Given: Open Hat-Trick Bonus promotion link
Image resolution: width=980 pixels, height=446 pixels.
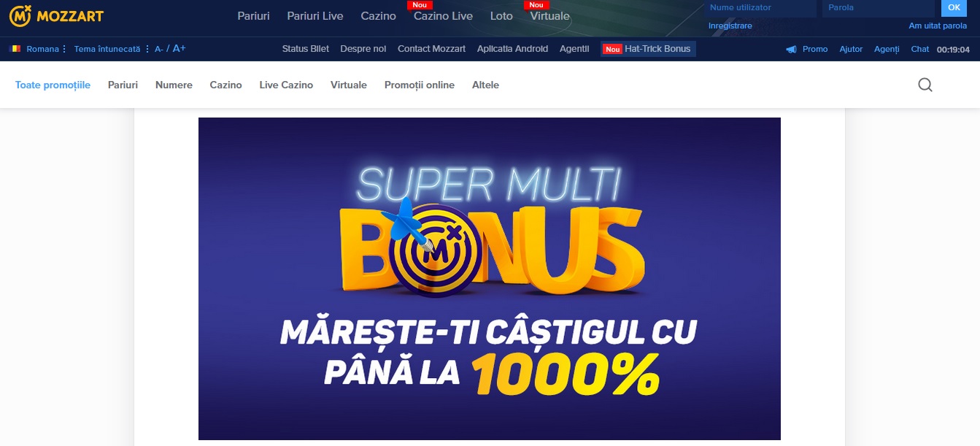Looking at the screenshot, I should tap(648, 49).
